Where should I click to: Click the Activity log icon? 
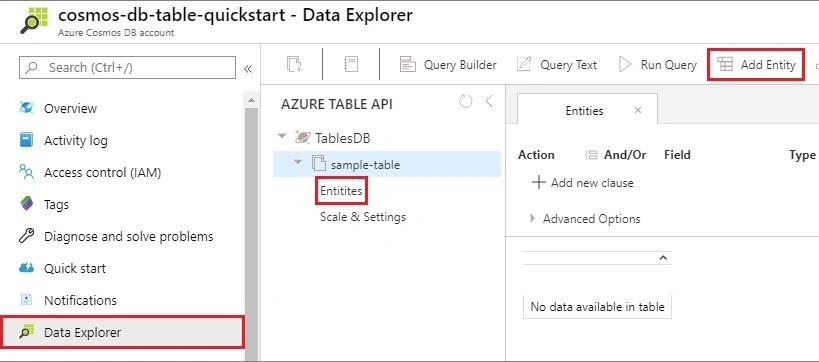tap(26, 140)
